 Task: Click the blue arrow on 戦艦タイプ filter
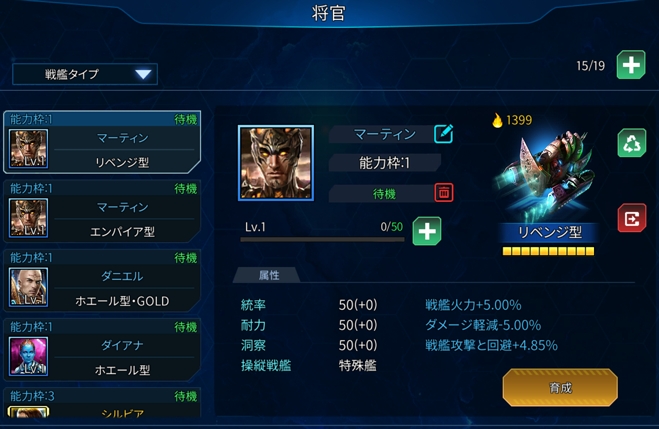(x=143, y=74)
